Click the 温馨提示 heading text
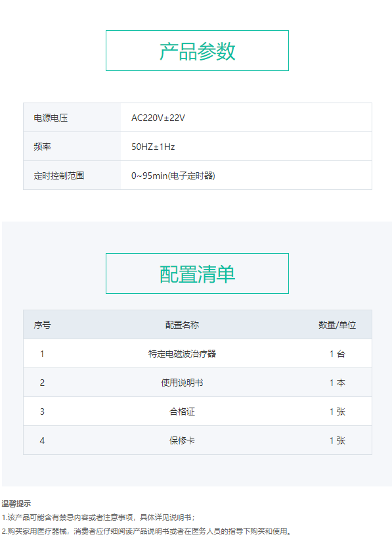This screenshot has width=392, height=543. pos(16,504)
